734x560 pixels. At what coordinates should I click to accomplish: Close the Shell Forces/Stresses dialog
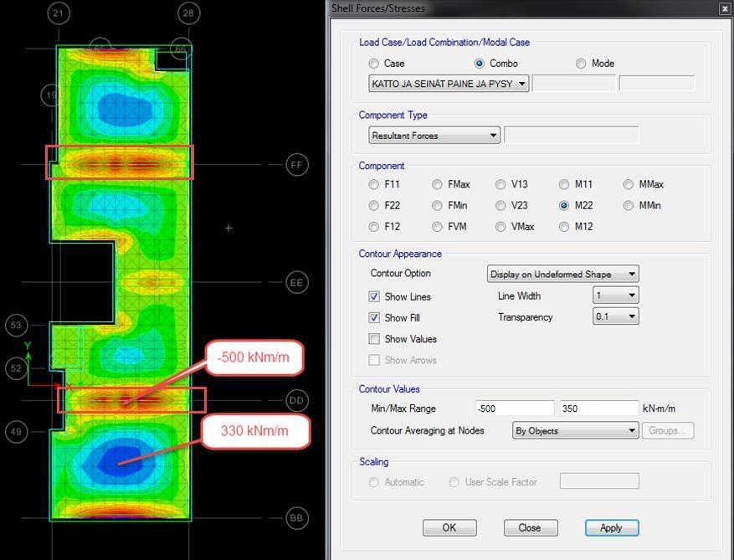tap(723, 8)
